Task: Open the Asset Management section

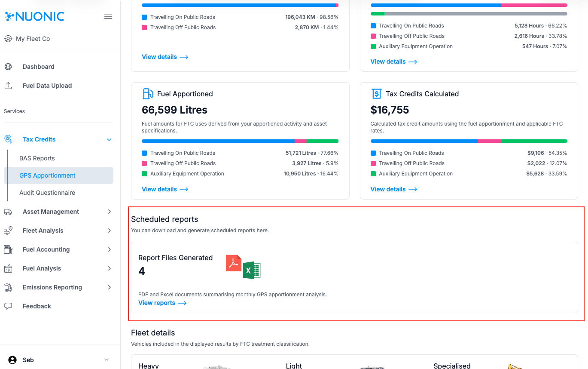Action: pos(51,212)
